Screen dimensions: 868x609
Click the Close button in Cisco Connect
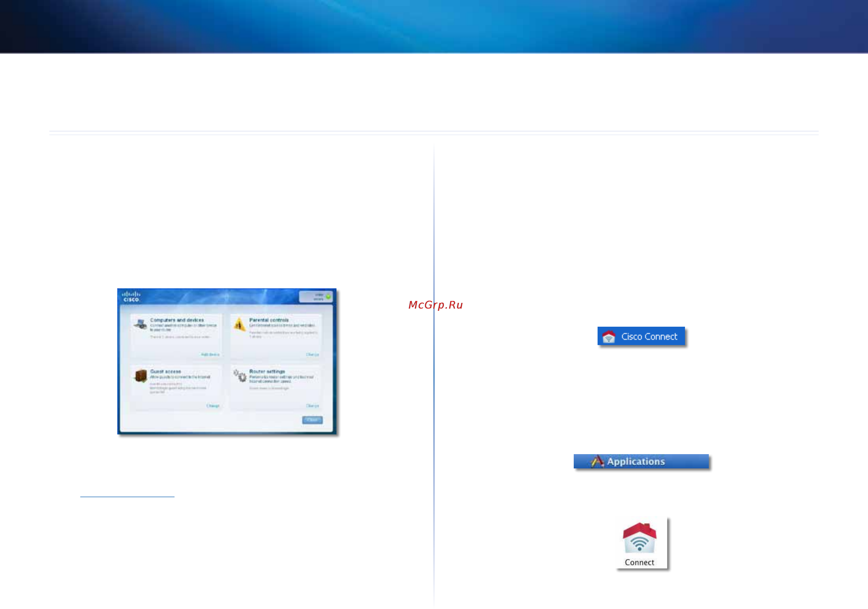[x=312, y=420]
